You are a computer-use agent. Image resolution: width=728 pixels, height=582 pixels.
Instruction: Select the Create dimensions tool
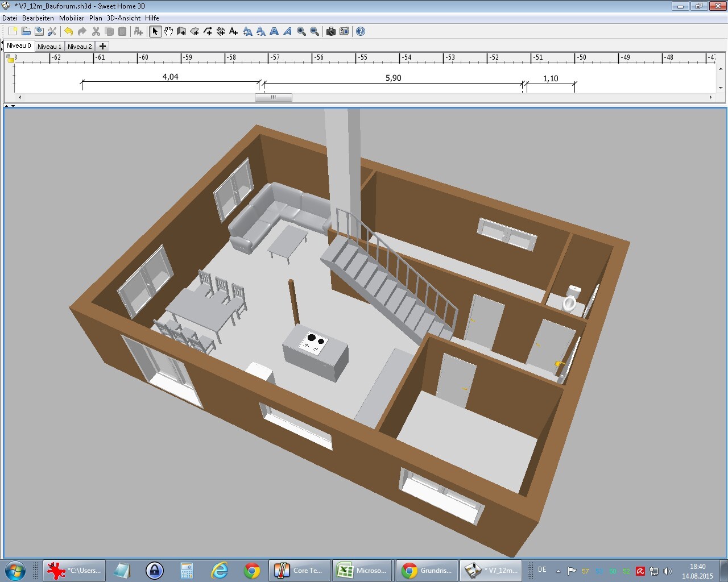pos(221,31)
